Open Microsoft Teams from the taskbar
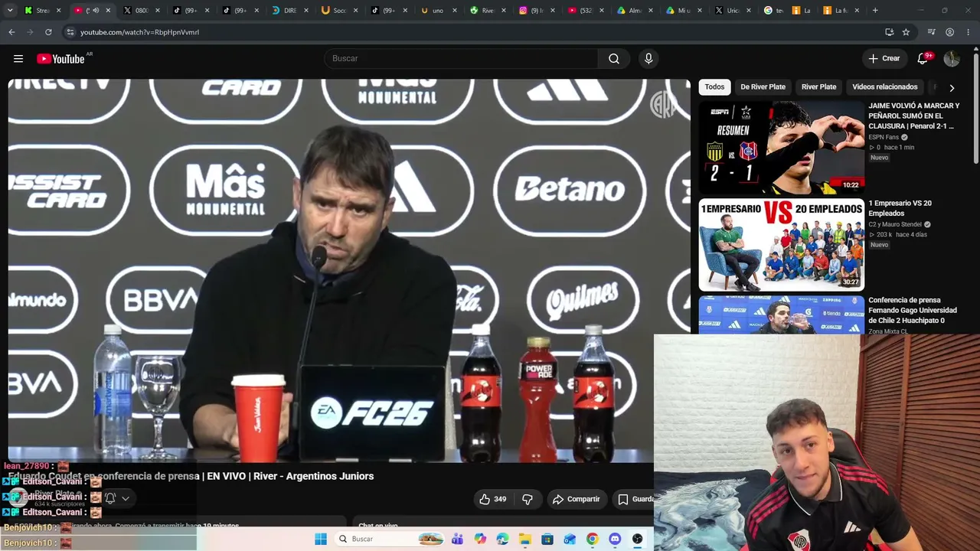 [457, 539]
